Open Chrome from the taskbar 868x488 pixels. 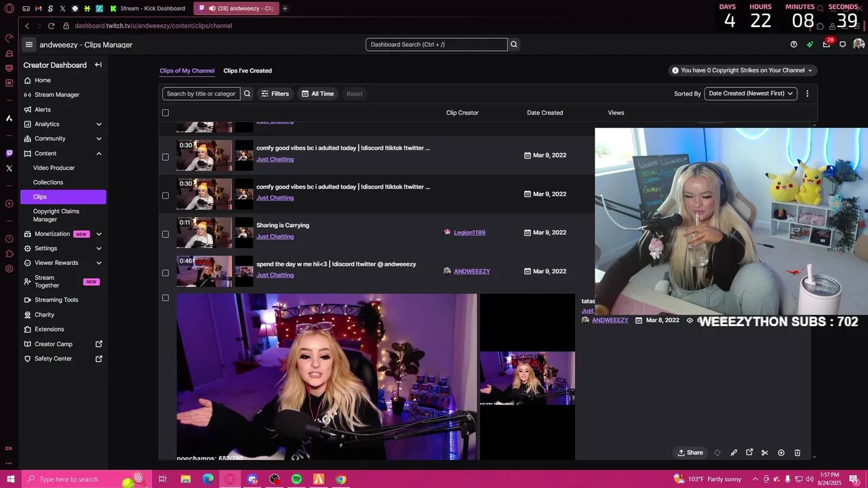pyautogui.click(x=341, y=479)
